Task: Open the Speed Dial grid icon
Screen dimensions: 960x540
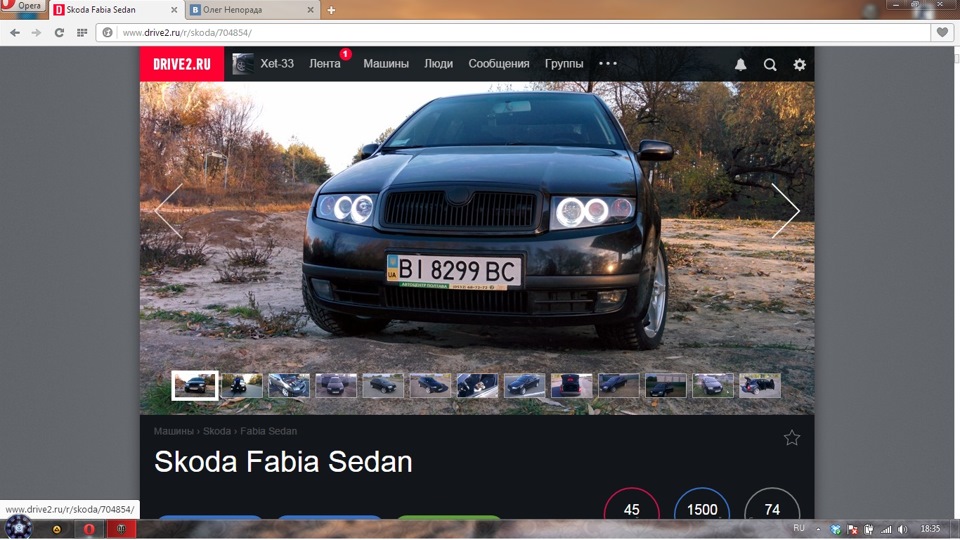Action: (82, 32)
